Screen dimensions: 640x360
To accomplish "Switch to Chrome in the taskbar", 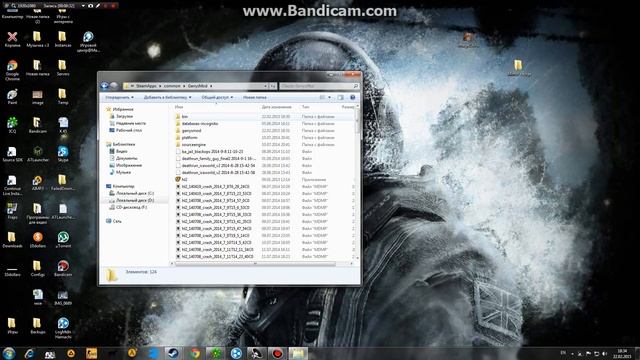I will pyautogui.click(x=195, y=353).
